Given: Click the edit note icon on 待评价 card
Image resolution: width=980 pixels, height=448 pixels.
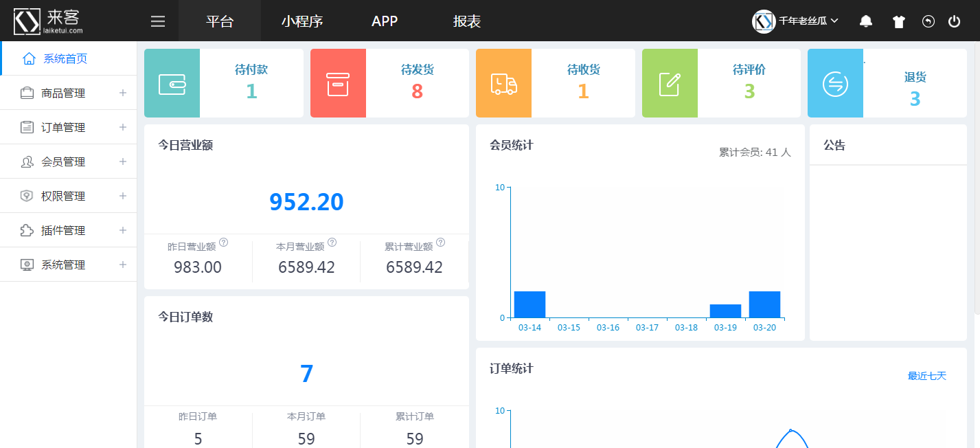Looking at the screenshot, I should (670, 84).
